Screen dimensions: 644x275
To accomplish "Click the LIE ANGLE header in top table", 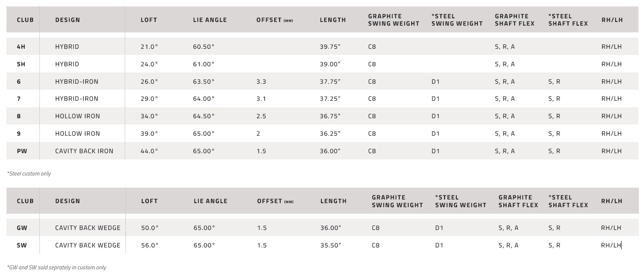I will [x=210, y=20].
